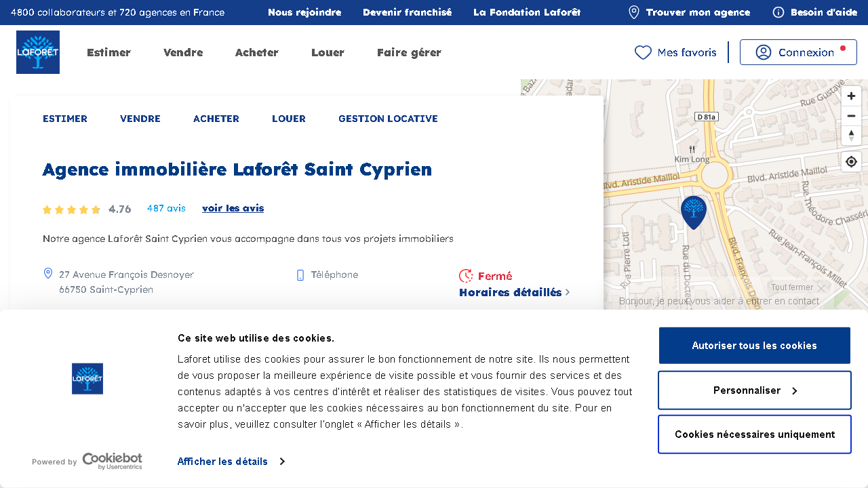Click the phone icon beside Téléphone

(x=300, y=275)
